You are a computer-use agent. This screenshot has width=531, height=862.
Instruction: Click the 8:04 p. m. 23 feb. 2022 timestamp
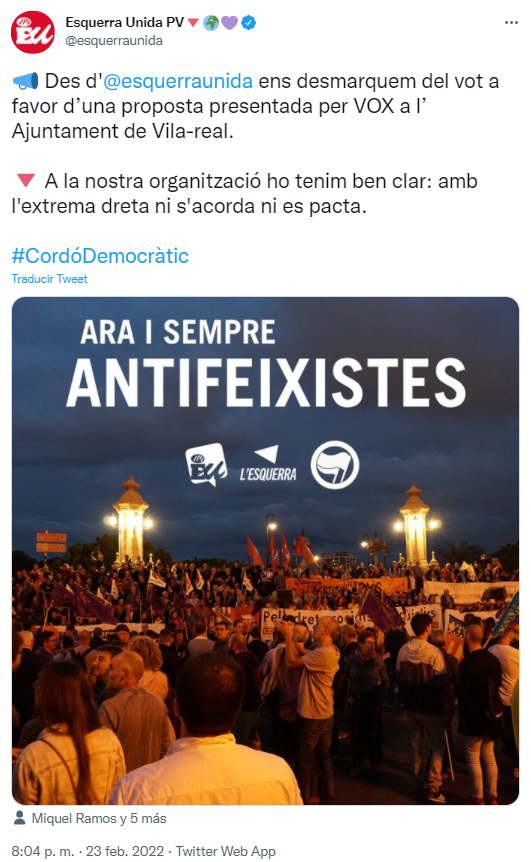pos(88,852)
